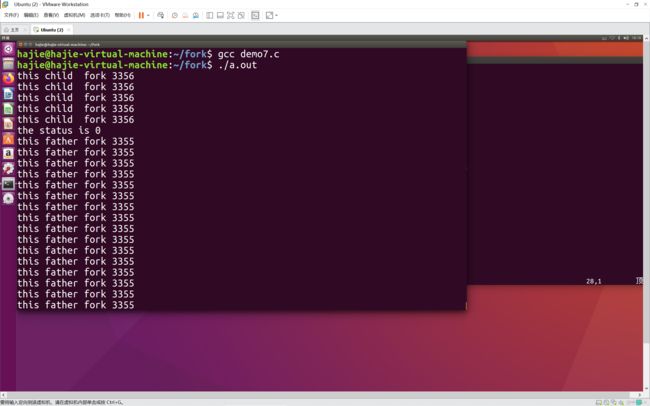Click the 'the status is 0' output line
This screenshot has width=650, height=406.
click(59, 131)
